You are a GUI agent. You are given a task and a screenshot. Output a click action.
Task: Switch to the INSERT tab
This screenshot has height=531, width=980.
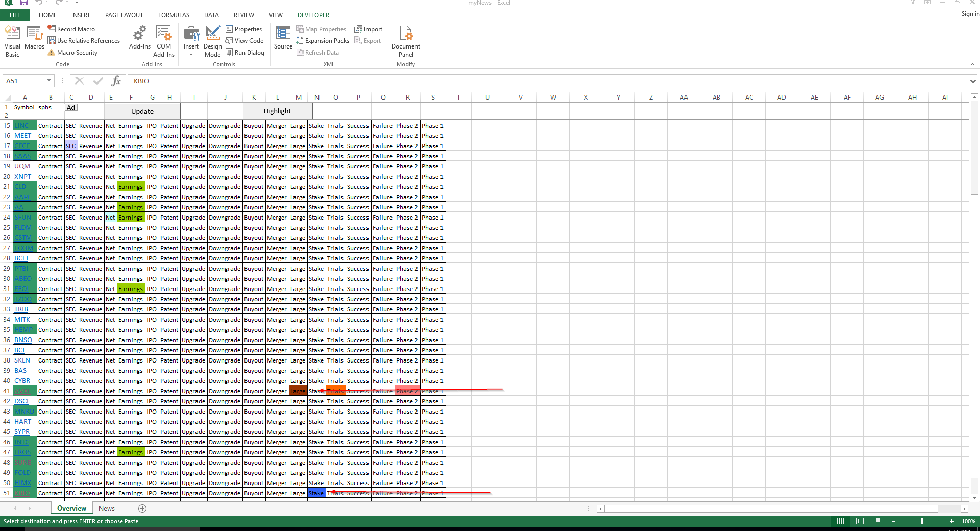[x=81, y=15]
